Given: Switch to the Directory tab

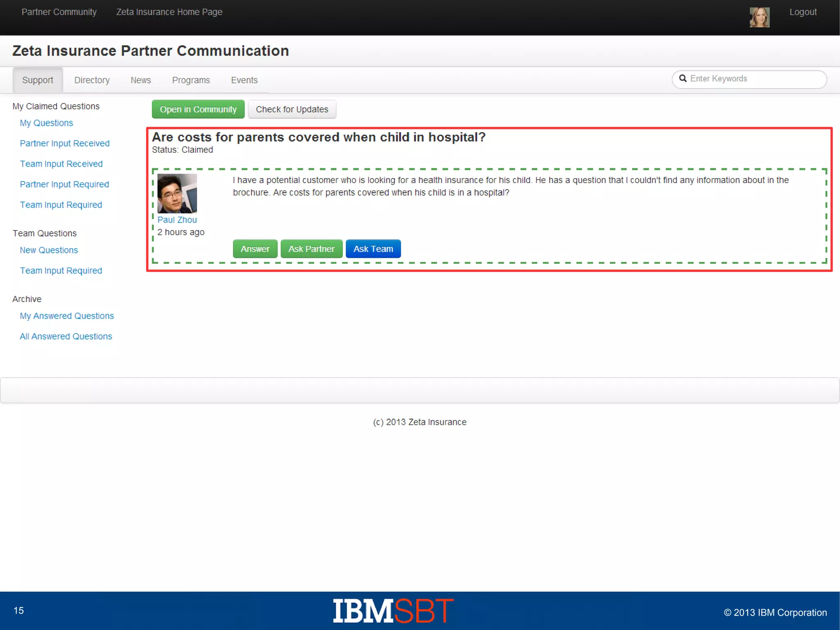Looking at the screenshot, I should click(92, 80).
